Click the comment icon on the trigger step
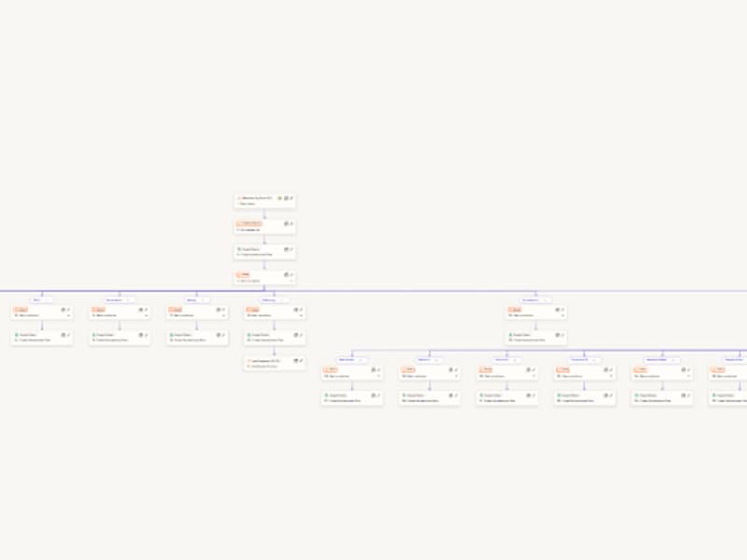This screenshot has width=747, height=560. tap(287, 198)
